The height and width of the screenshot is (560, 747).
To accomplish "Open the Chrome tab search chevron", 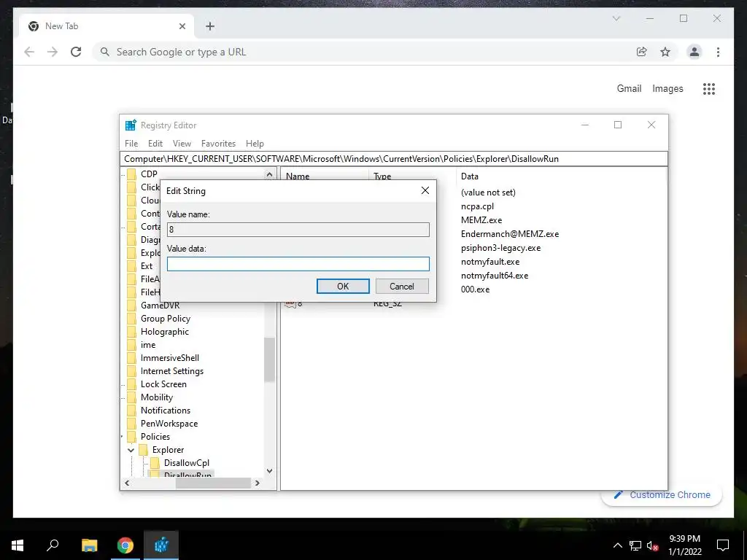I will (x=616, y=18).
